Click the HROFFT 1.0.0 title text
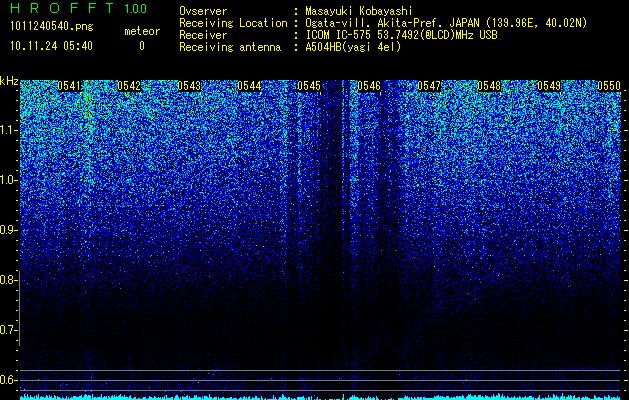 pyautogui.click(x=79, y=8)
